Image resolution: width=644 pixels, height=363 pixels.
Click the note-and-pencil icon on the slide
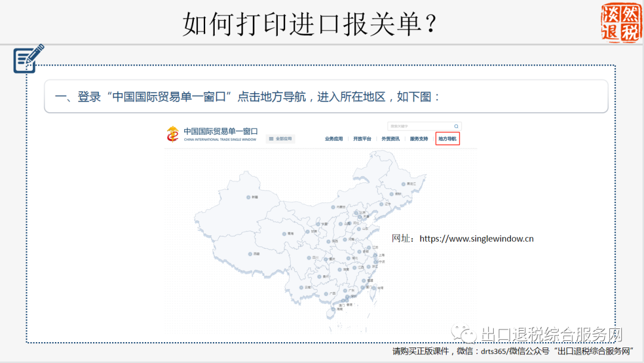[29, 59]
